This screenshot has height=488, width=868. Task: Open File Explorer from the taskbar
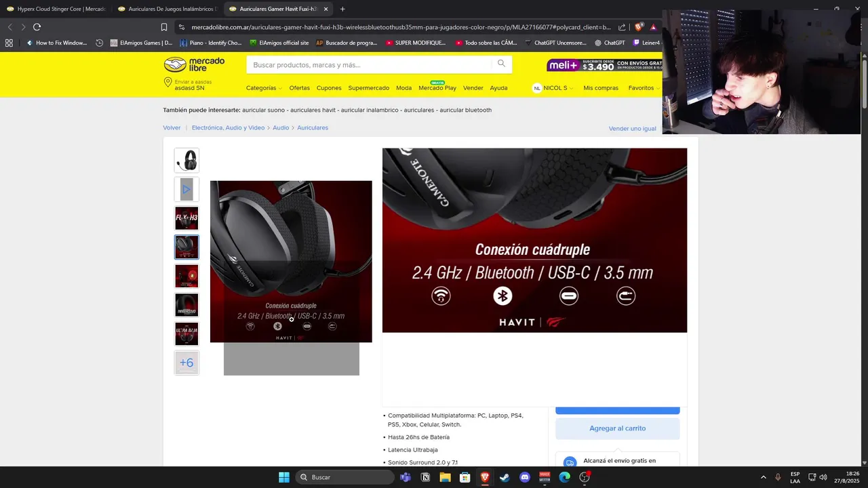tap(445, 477)
